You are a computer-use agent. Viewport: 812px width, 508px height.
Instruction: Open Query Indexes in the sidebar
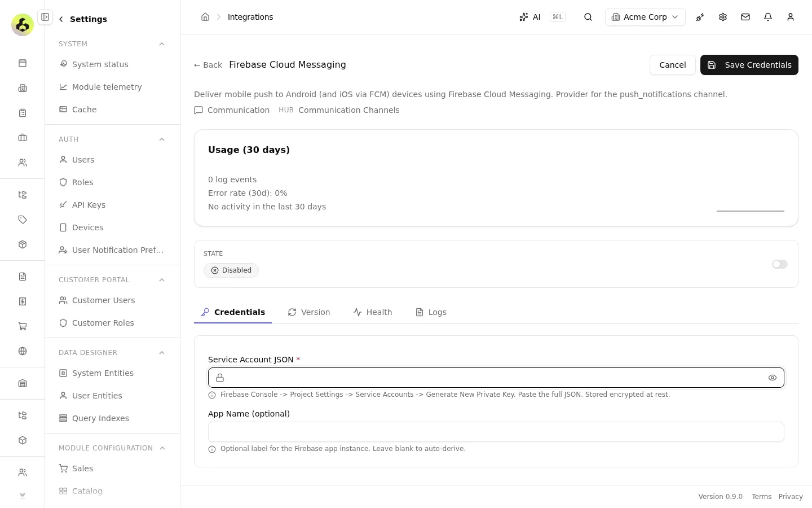point(113,418)
